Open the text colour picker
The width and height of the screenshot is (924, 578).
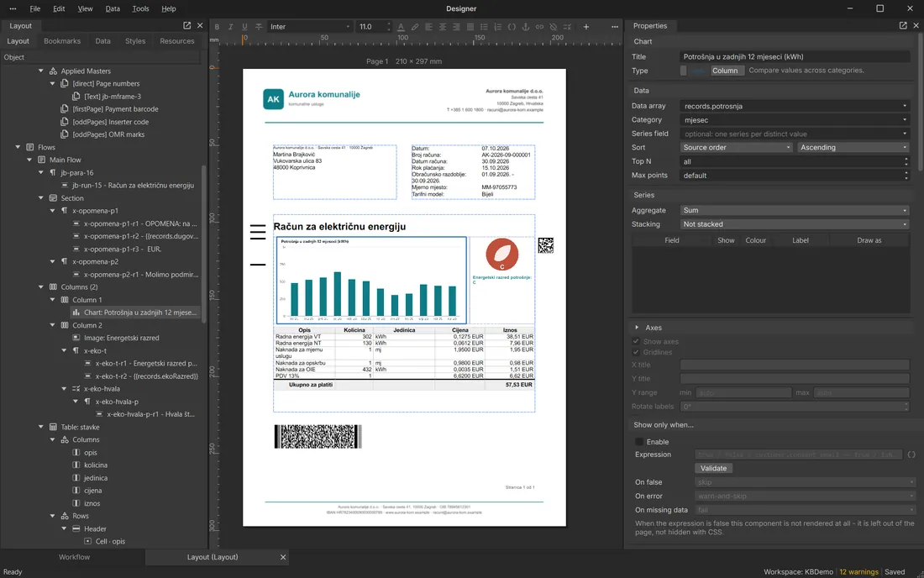click(401, 27)
